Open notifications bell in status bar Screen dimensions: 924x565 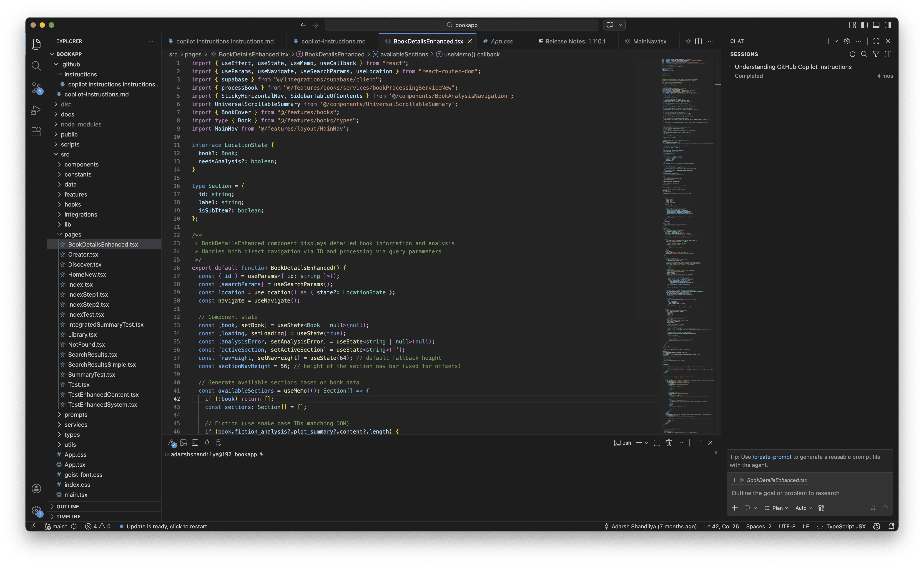[891, 526]
